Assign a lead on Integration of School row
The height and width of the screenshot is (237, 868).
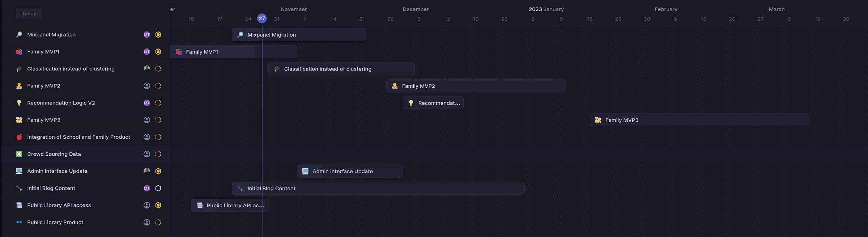coord(147,137)
